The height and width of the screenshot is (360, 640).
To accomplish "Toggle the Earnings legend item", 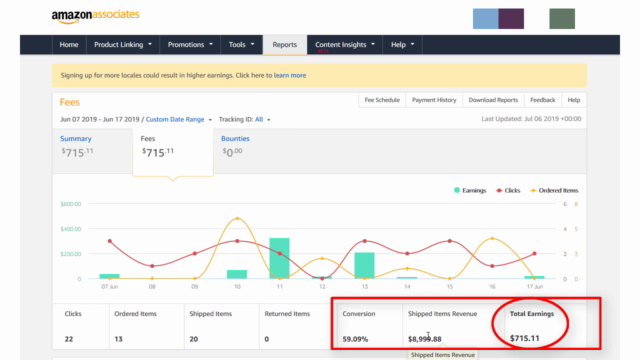I will (470, 190).
